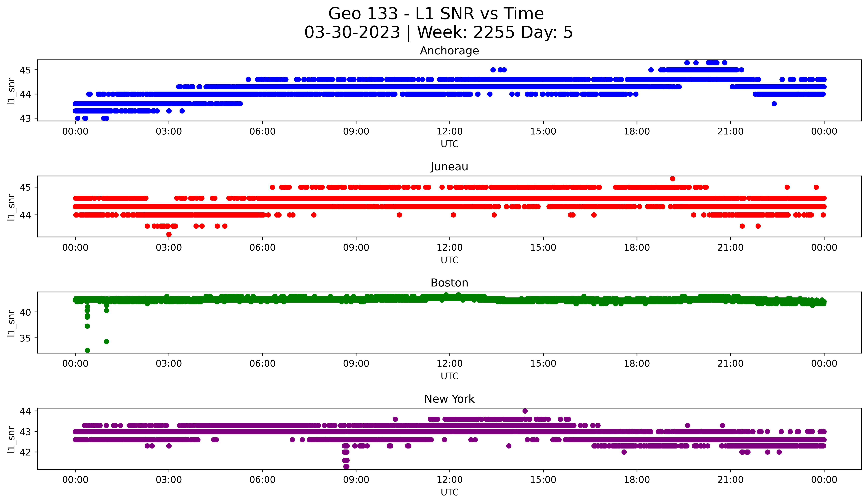Click the y-axis tick 35 on Boston plot
This screenshot has height=504, width=868.
[x=25, y=338]
